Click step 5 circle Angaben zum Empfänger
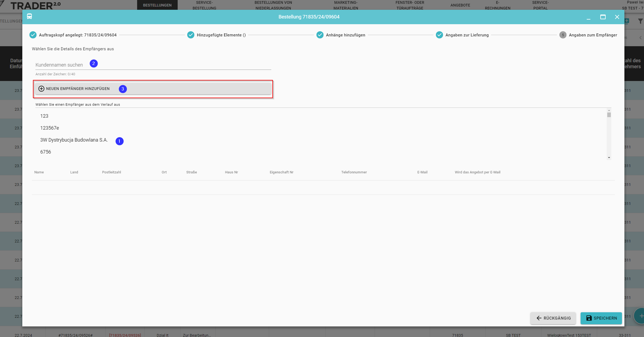Viewport: 644px width, 337px height. [563, 35]
